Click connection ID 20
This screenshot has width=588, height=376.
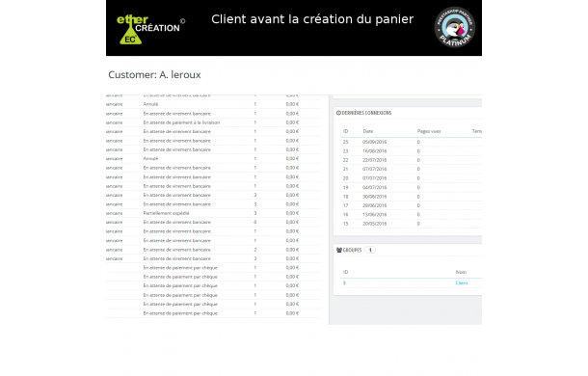pyautogui.click(x=345, y=178)
